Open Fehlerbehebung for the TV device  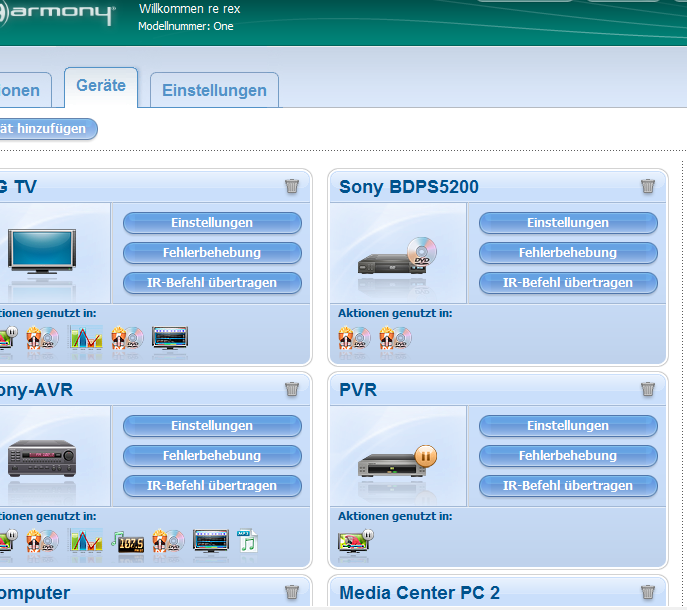[x=212, y=253]
